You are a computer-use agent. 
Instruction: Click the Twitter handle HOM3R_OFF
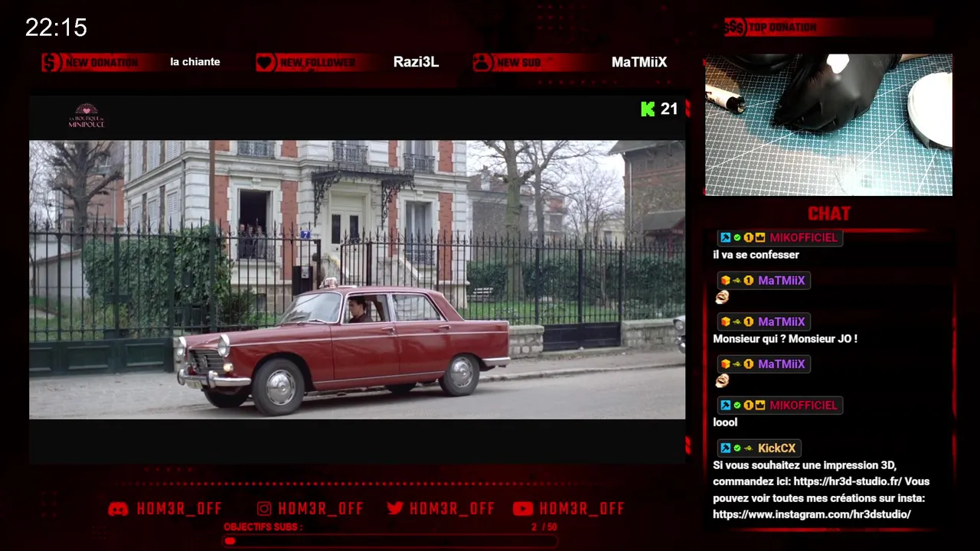452,509
